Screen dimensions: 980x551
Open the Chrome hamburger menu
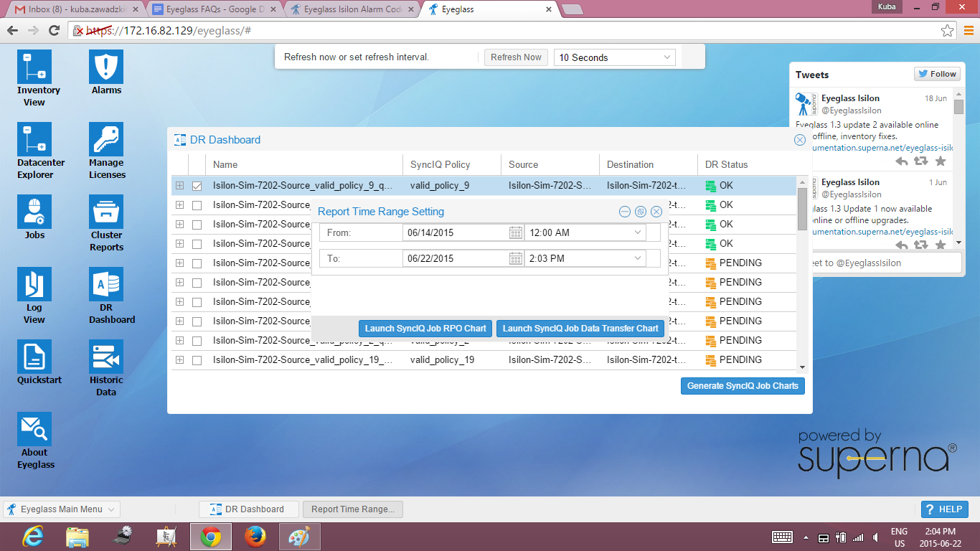(x=969, y=31)
